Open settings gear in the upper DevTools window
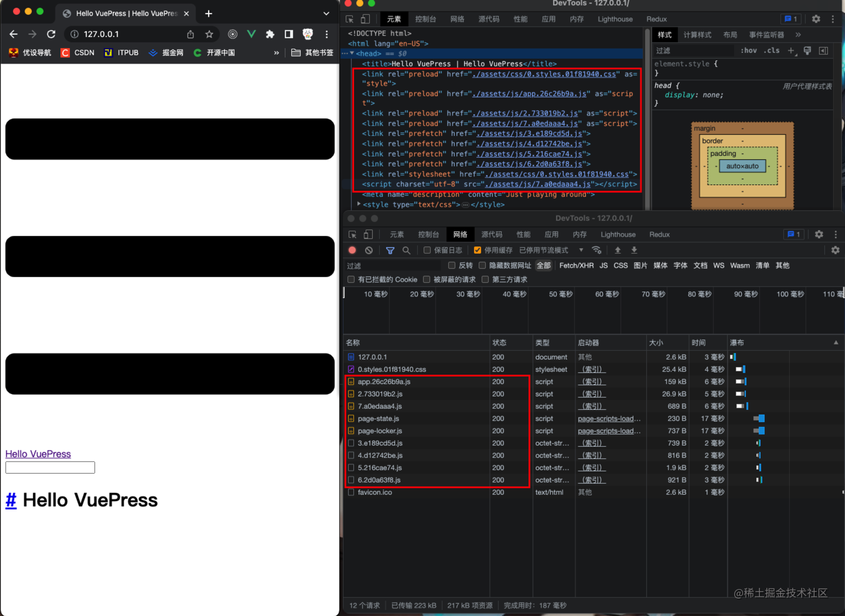Viewport: 845px width, 616px height. pos(816,19)
